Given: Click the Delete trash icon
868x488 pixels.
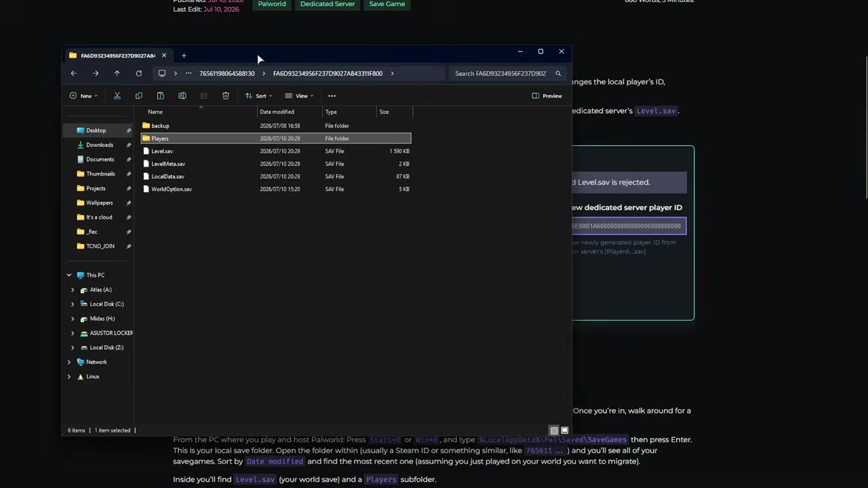Looking at the screenshot, I should coord(225,96).
